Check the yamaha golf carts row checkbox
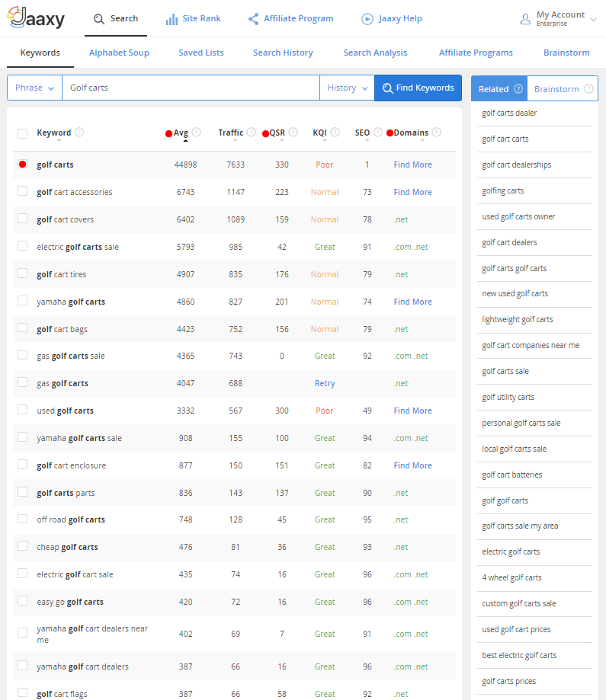 coord(22,300)
